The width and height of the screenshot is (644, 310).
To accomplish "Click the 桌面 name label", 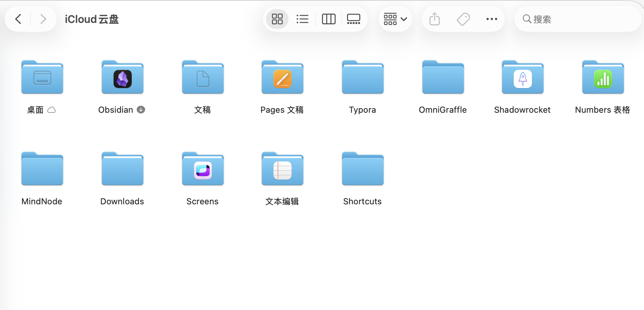I will pos(35,110).
